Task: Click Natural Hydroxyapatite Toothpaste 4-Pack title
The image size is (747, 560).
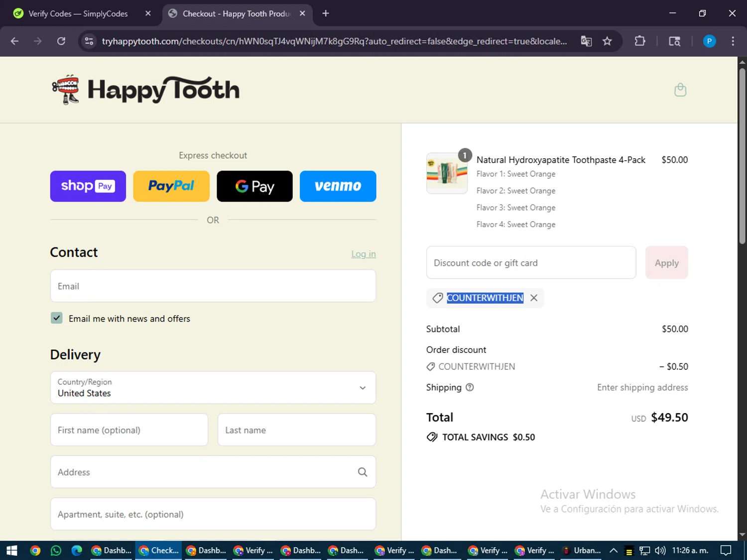Action: click(561, 160)
